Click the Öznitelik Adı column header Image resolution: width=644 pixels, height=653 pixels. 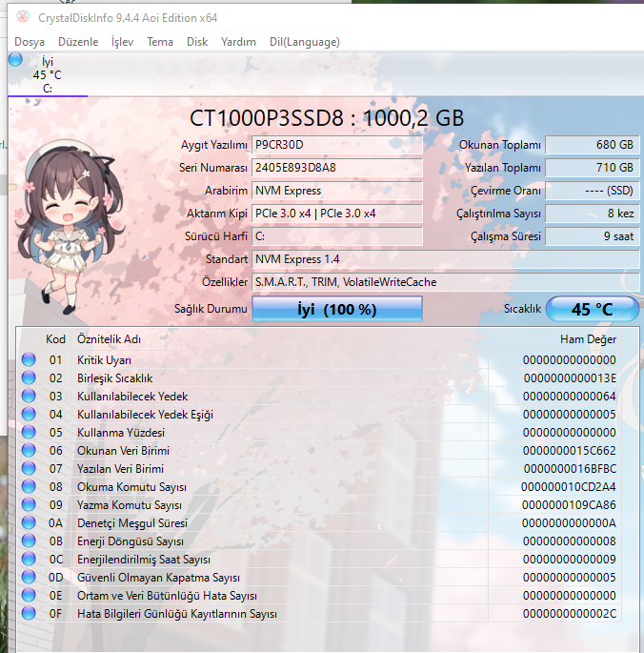pos(109,339)
